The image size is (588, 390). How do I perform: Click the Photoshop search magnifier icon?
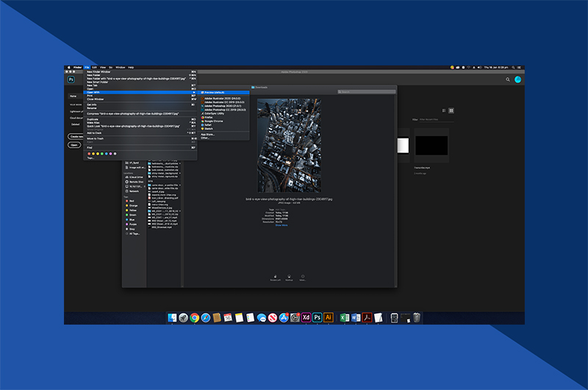[x=508, y=79]
